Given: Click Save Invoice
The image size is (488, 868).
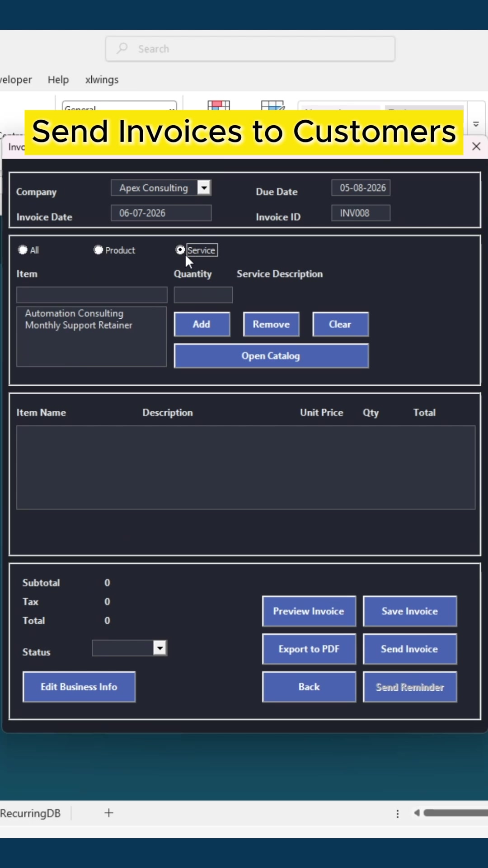Looking at the screenshot, I should [410, 611].
